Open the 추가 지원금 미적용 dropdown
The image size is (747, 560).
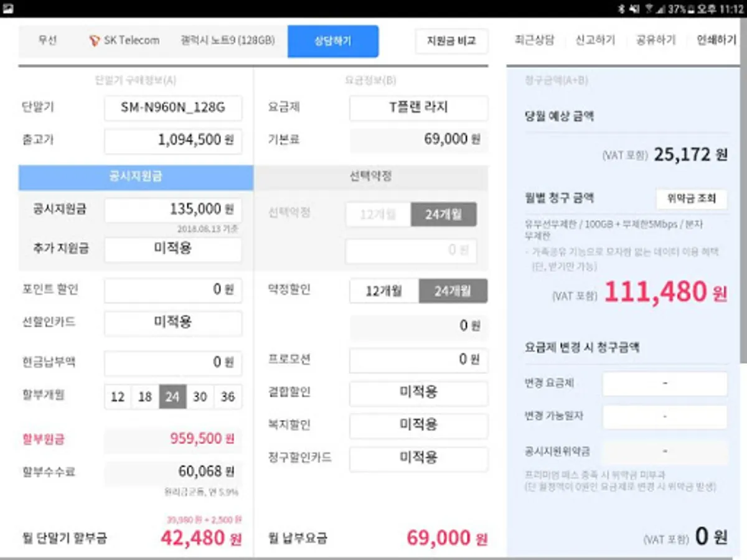click(173, 249)
